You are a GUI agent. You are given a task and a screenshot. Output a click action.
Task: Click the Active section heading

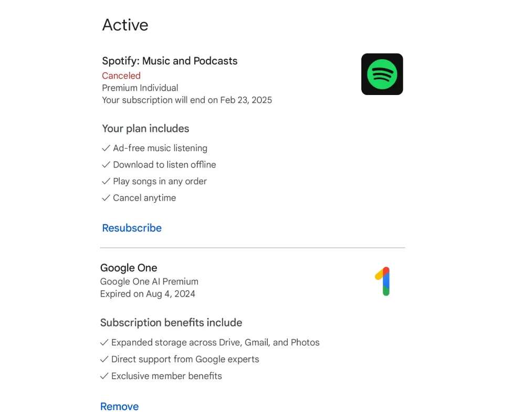(x=125, y=25)
